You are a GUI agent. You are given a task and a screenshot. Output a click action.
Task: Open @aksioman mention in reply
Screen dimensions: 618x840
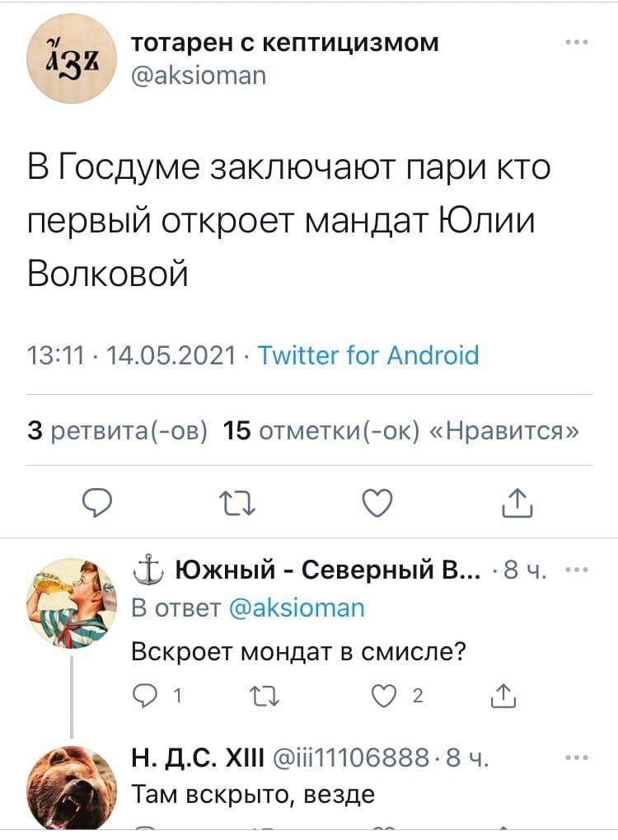[297, 608]
